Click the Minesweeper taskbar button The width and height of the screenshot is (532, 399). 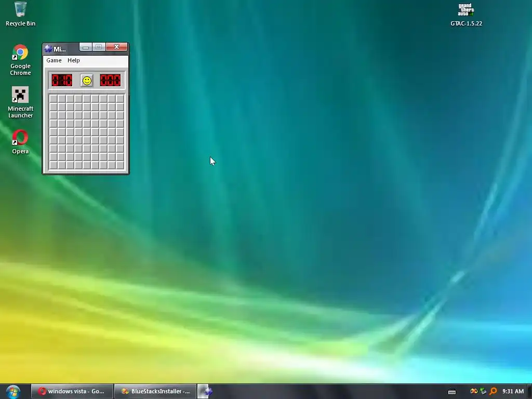pyautogui.click(x=206, y=391)
